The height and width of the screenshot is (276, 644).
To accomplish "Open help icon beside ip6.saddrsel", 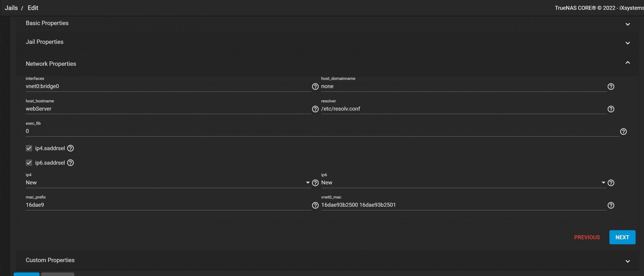I will pos(70,163).
